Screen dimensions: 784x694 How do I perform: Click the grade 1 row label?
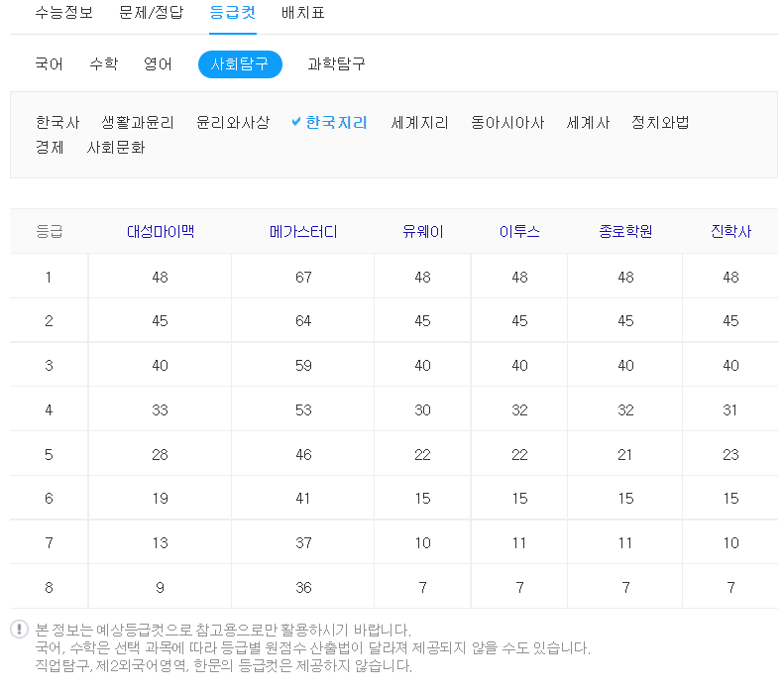(x=49, y=277)
